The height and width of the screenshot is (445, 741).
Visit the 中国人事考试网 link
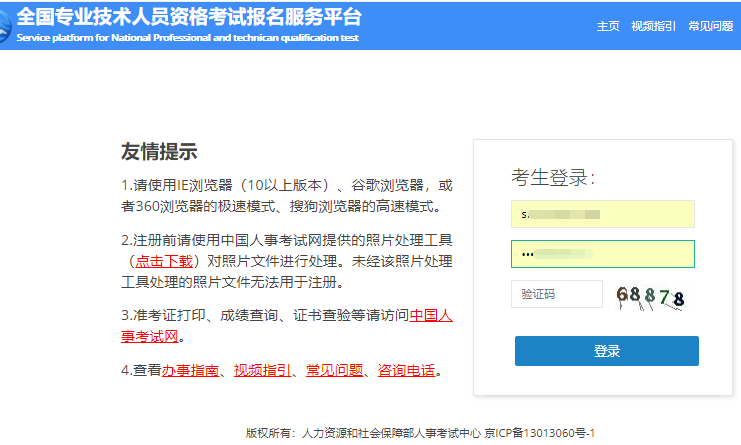point(431,316)
